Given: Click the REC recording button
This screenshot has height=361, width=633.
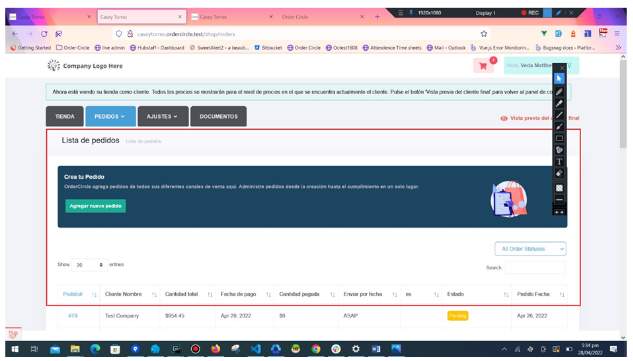Looking at the screenshot, I should click(530, 13).
